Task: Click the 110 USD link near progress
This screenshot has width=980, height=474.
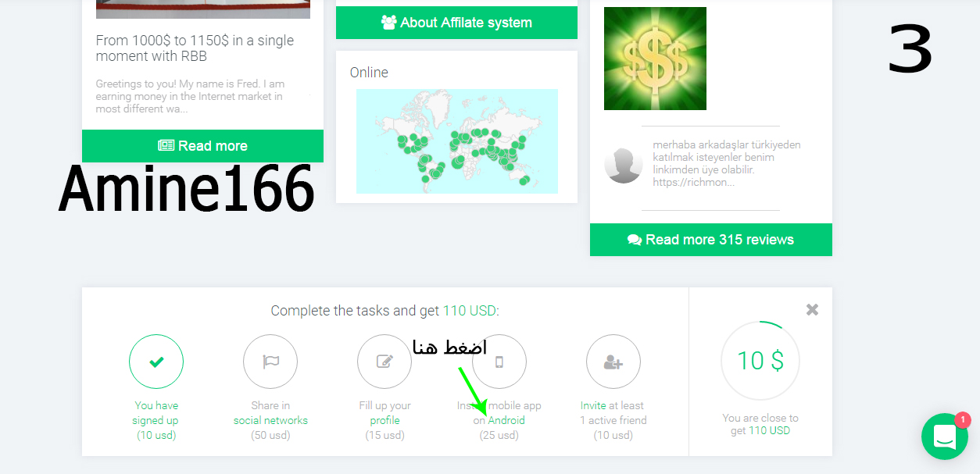Action: (769, 430)
